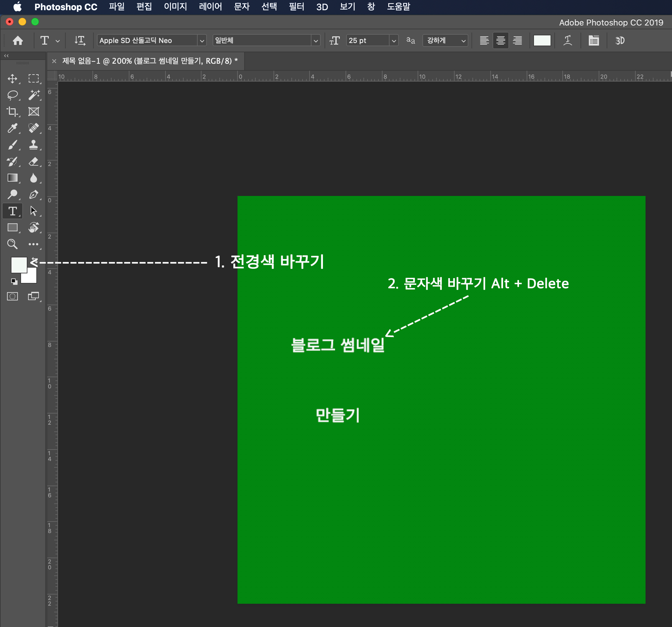Open the 레이어 menu
Viewport: 672px width, 627px height.
coord(210,7)
